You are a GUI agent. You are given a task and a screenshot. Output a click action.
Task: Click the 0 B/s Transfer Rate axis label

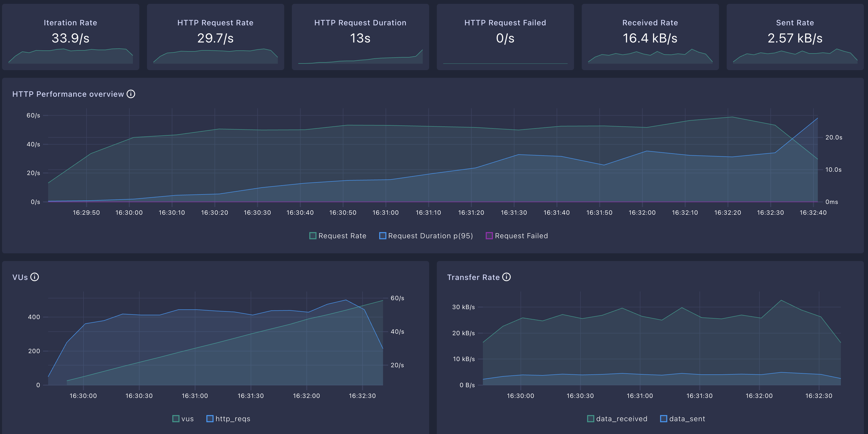(x=467, y=385)
